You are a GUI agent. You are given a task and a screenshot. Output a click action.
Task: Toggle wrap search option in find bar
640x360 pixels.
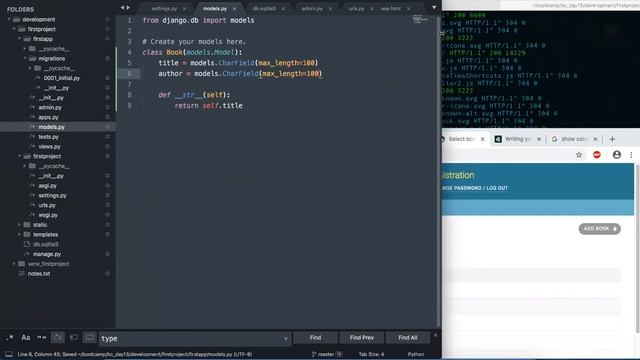pyautogui.click(x=58, y=338)
